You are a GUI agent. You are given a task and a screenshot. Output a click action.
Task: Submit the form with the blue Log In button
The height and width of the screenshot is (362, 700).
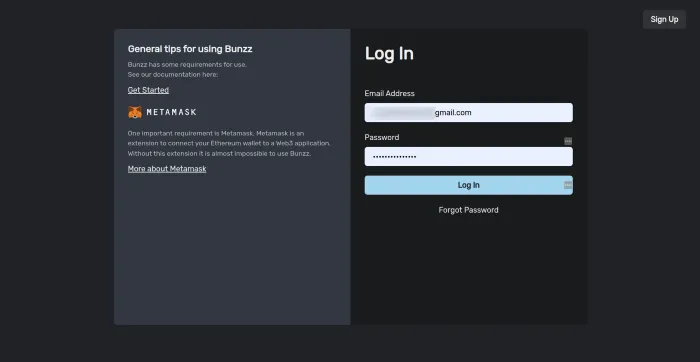click(468, 185)
